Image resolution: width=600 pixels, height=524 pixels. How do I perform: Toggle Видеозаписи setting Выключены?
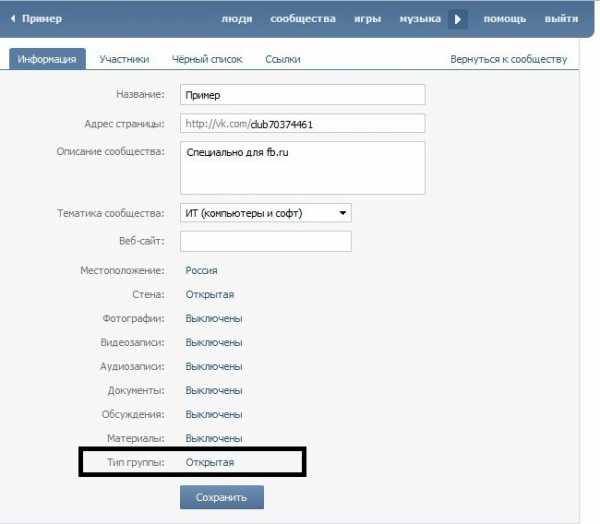click(x=213, y=342)
